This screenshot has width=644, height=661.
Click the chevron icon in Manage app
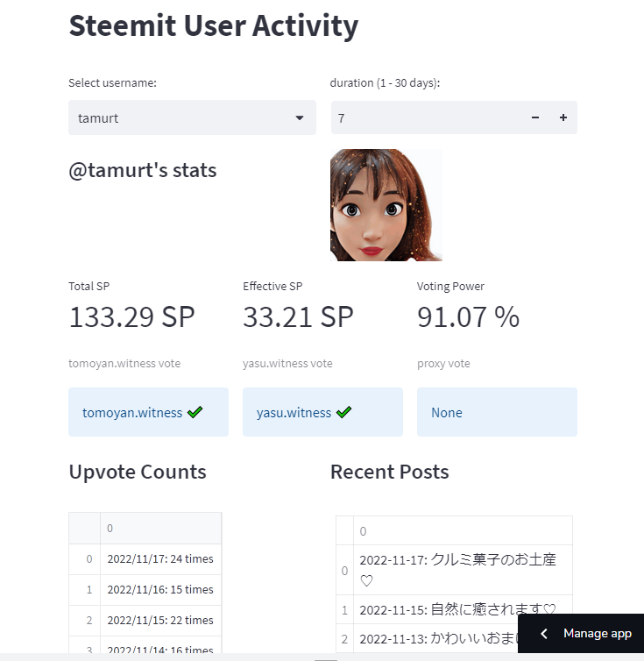pos(544,633)
